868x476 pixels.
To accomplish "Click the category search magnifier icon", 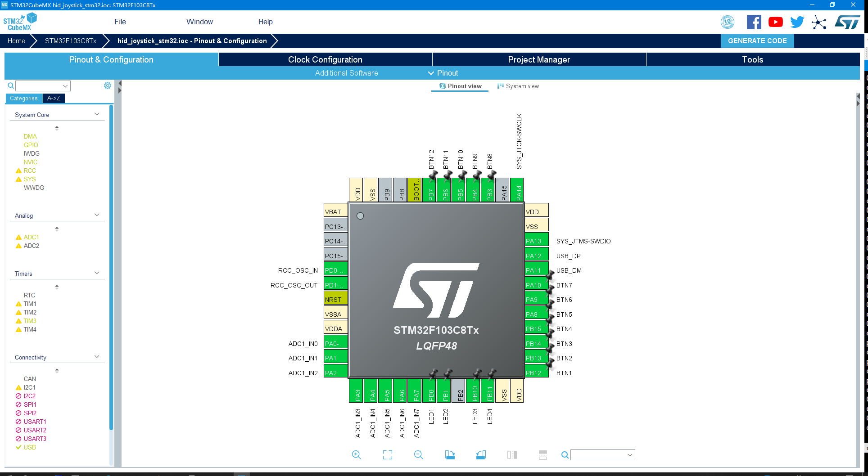I will coord(11,85).
